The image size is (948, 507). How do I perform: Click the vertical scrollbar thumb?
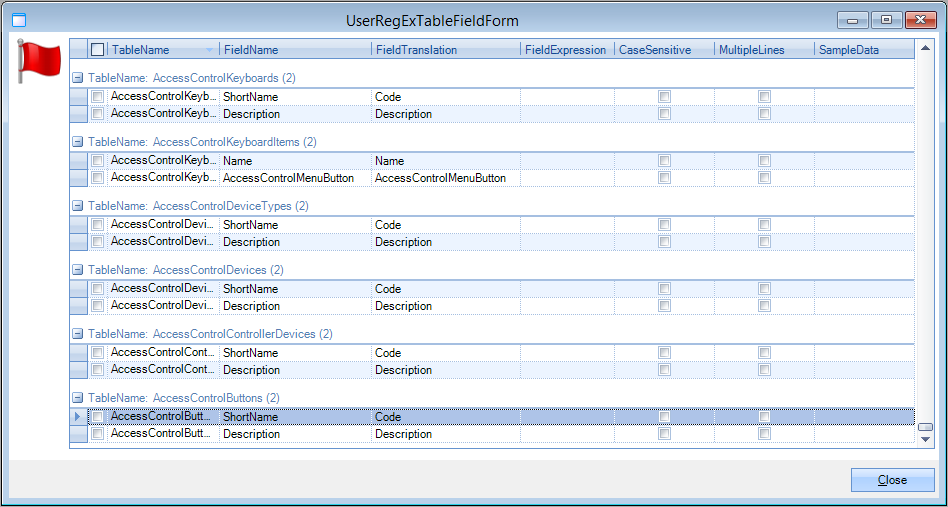point(925,427)
